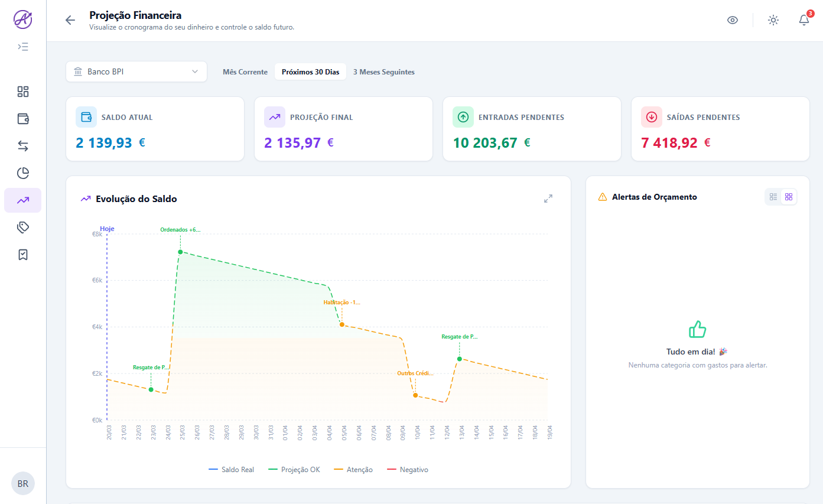Open the tags icon in sidebar
This screenshot has width=823, height=504.
[x=23, y=227]
